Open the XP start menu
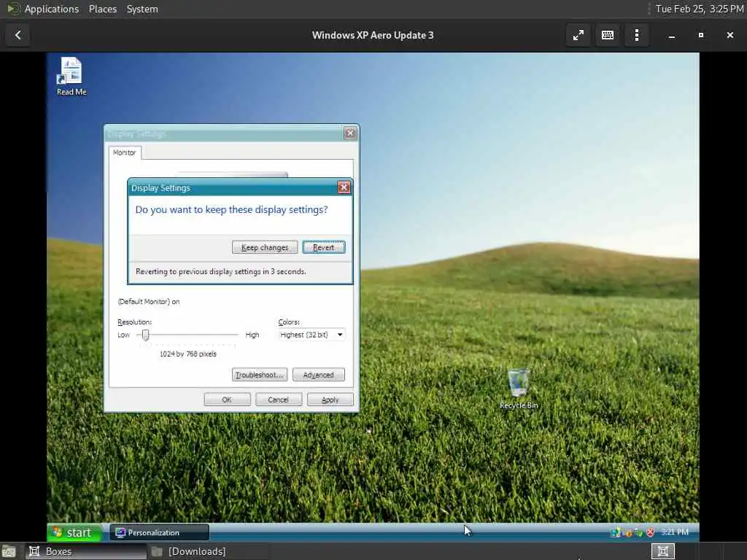 tap(74, 532)
